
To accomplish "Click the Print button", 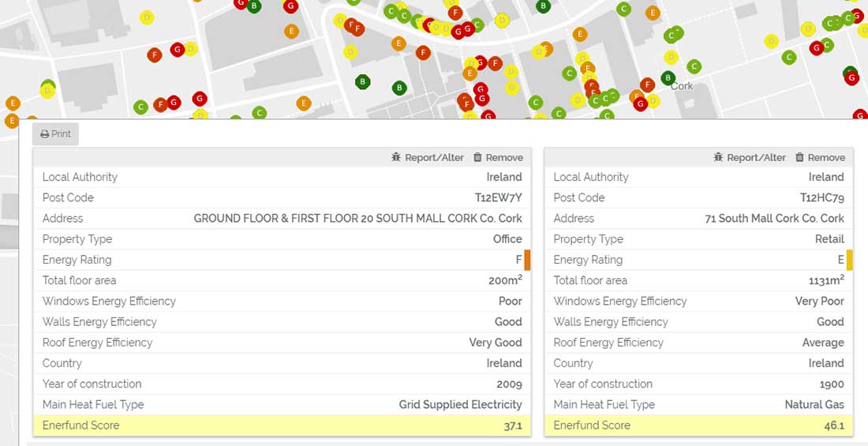I will click(55, 134).
